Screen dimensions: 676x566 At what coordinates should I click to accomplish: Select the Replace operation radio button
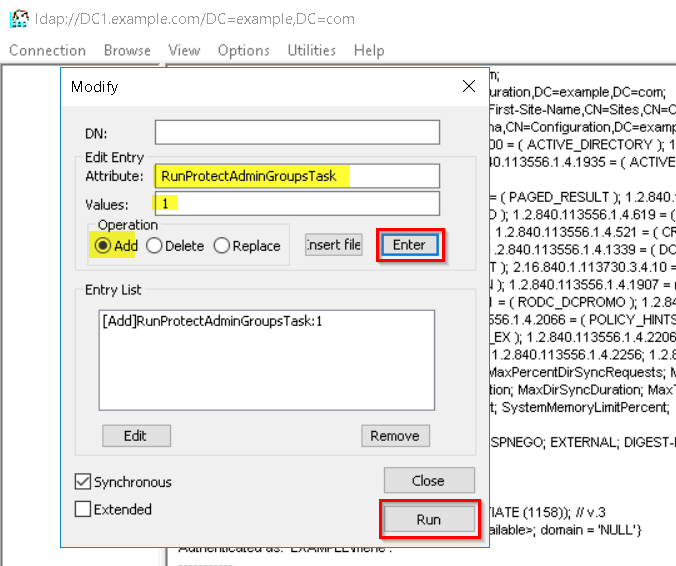click(222, 246)
